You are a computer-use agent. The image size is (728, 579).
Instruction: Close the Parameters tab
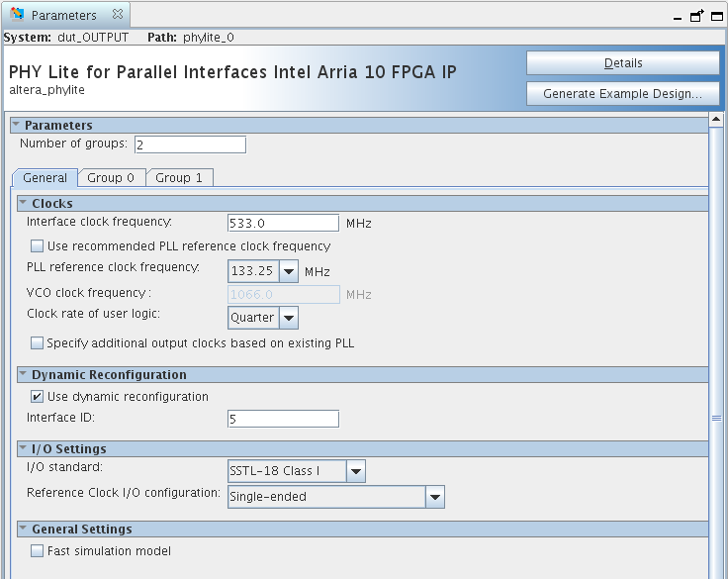[118, 15]
